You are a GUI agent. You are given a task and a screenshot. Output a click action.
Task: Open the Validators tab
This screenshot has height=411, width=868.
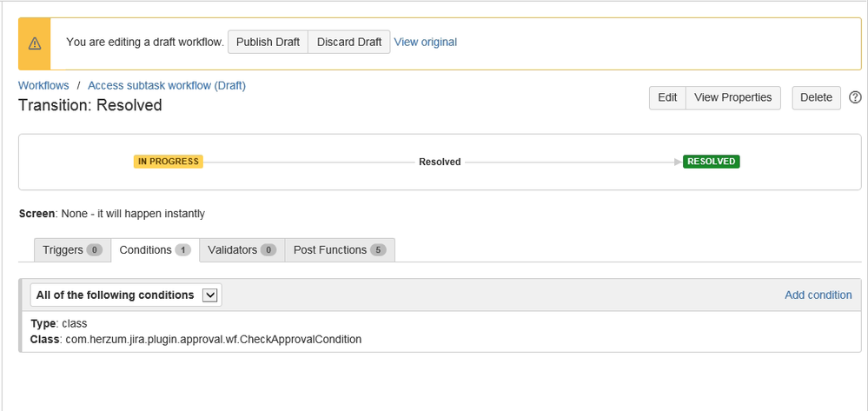pyautogui.click(x=242, y=249)
